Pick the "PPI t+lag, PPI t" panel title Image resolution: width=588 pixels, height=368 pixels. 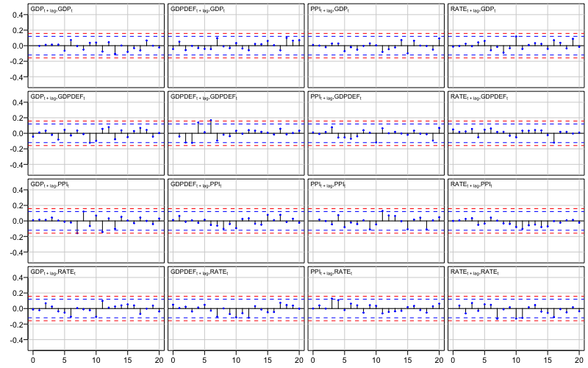coord(328,185)
